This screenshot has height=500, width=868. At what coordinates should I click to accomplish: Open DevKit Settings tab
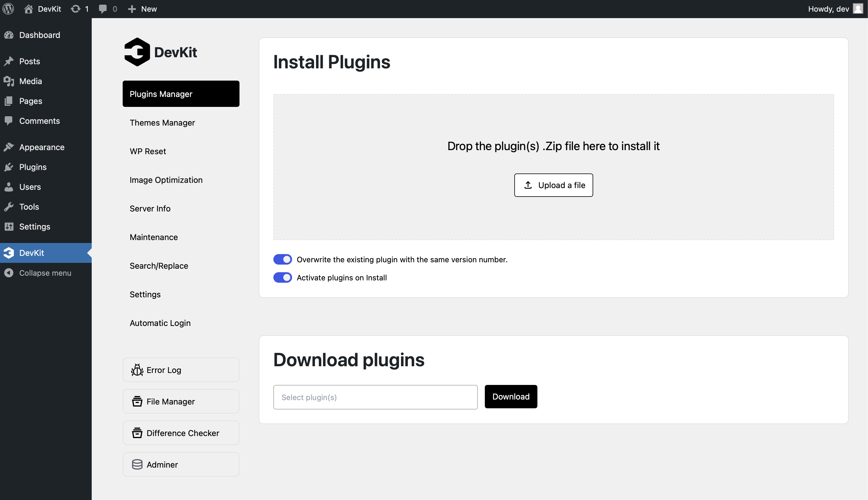[x=181, y=294]
